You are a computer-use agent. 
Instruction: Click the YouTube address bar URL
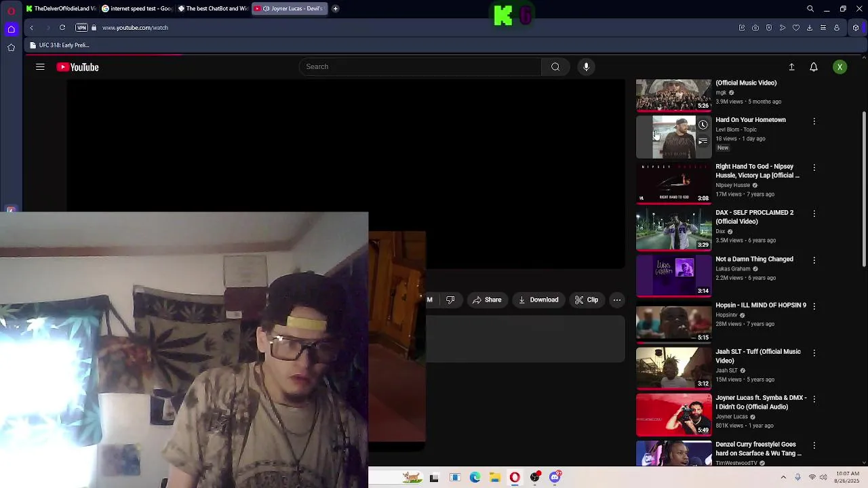135,28
